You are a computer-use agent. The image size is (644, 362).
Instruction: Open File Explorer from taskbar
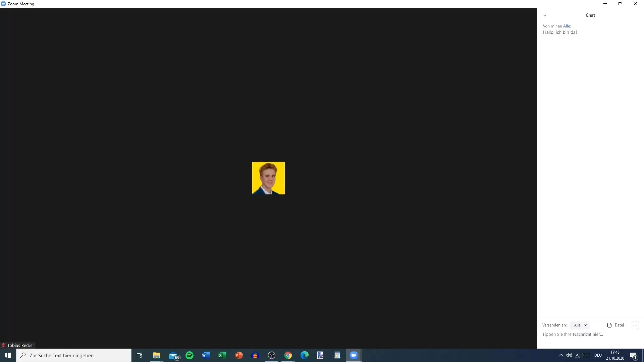point(157,355)
